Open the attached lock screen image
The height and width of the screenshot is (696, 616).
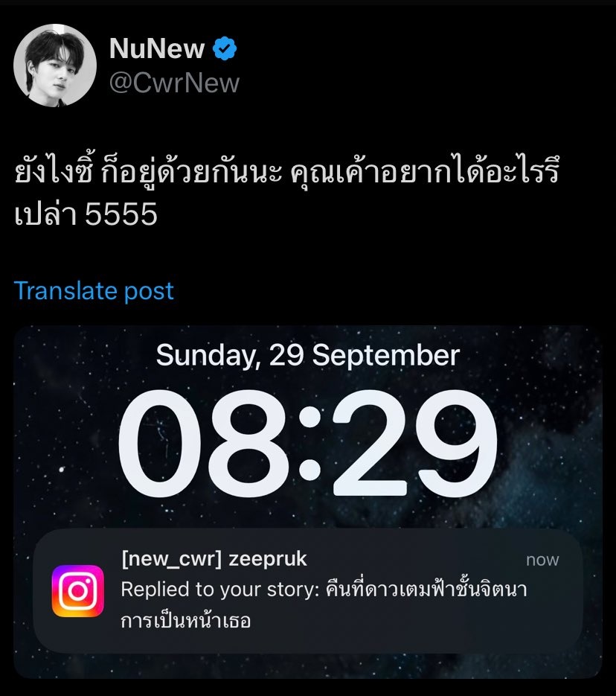308,502
